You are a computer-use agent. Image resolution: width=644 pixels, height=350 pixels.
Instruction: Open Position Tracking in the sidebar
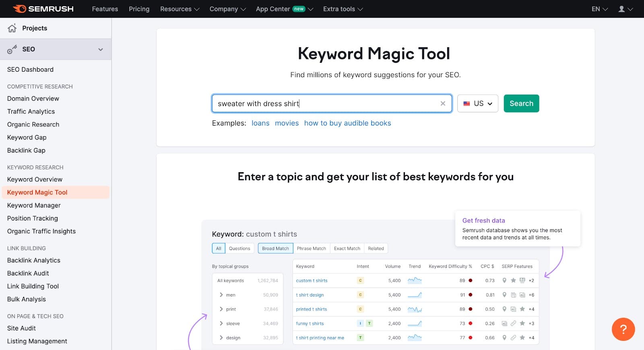[33, 218]
